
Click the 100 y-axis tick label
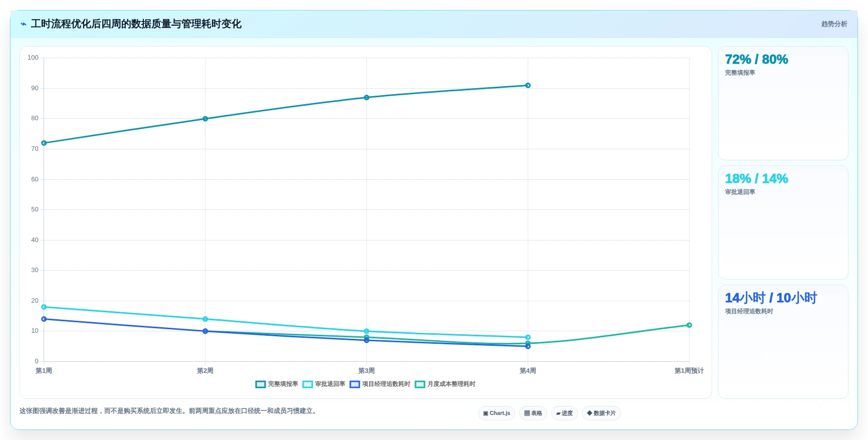[33, 58]
